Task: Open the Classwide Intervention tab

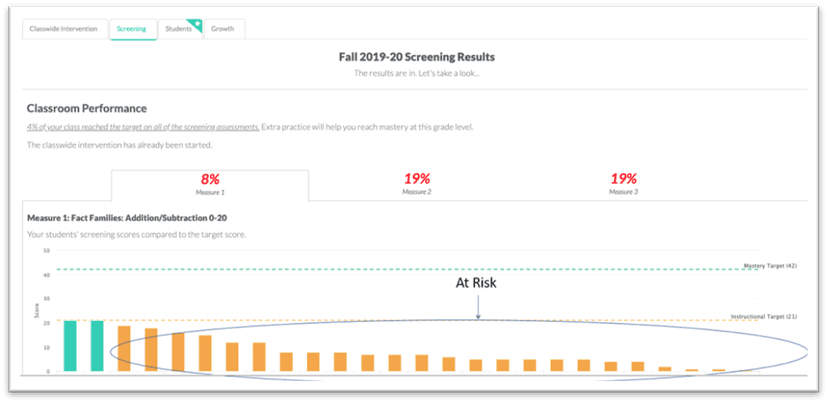Action: 62,29
